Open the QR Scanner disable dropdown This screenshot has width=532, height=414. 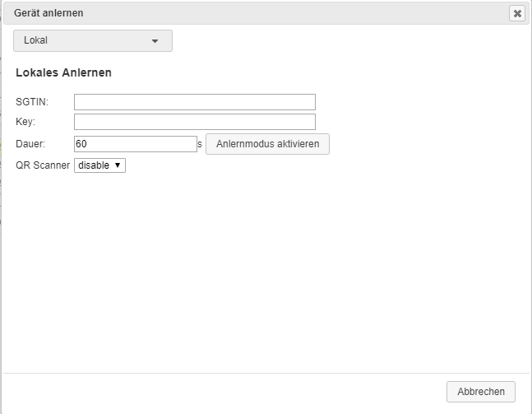[x=99, y=165]
